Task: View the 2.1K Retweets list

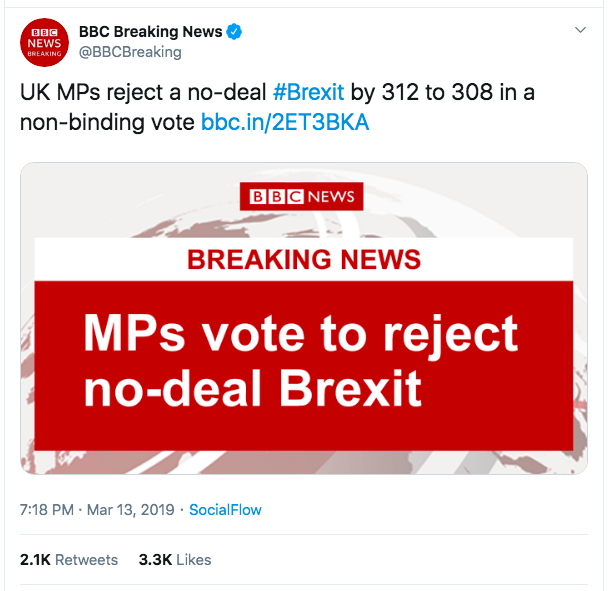Action: coord(69,560)
